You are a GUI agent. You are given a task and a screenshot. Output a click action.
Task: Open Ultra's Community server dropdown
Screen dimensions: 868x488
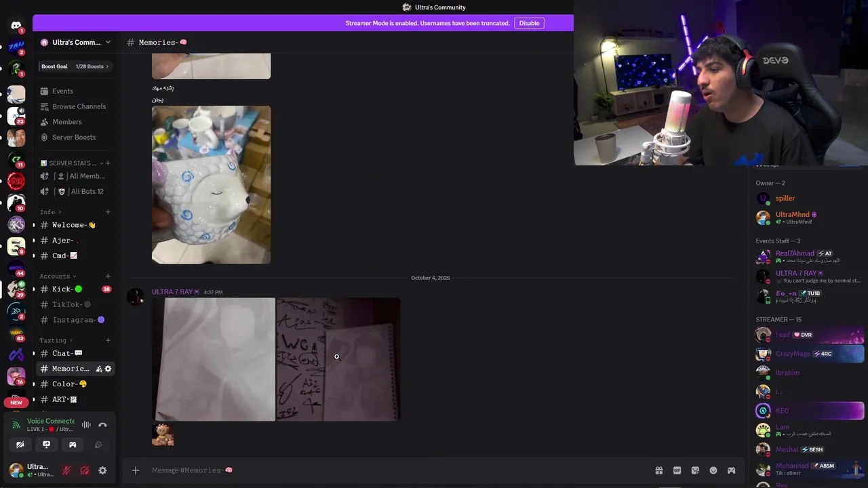click(75, 42)
